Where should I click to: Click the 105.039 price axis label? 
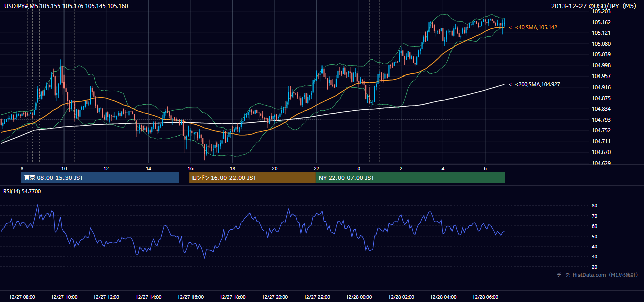coord(601,54)
